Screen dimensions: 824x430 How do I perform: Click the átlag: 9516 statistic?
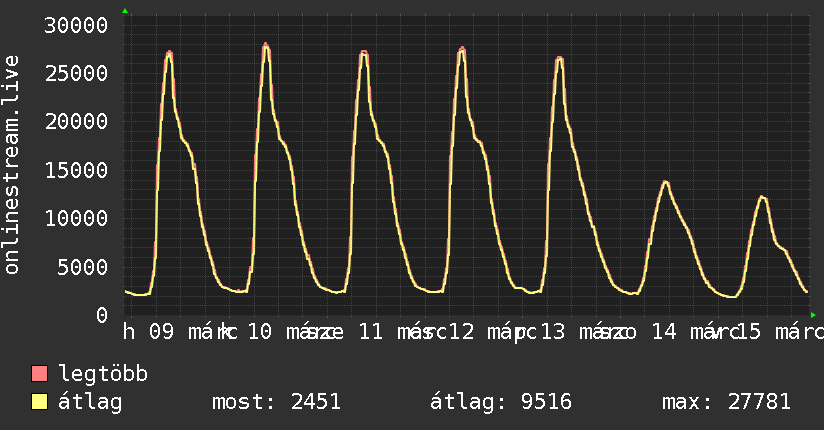[x=501, y=402]
